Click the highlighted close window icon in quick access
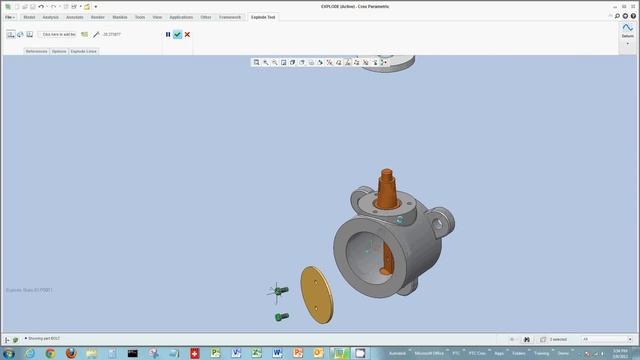The image size is (640, 360). 87,7
